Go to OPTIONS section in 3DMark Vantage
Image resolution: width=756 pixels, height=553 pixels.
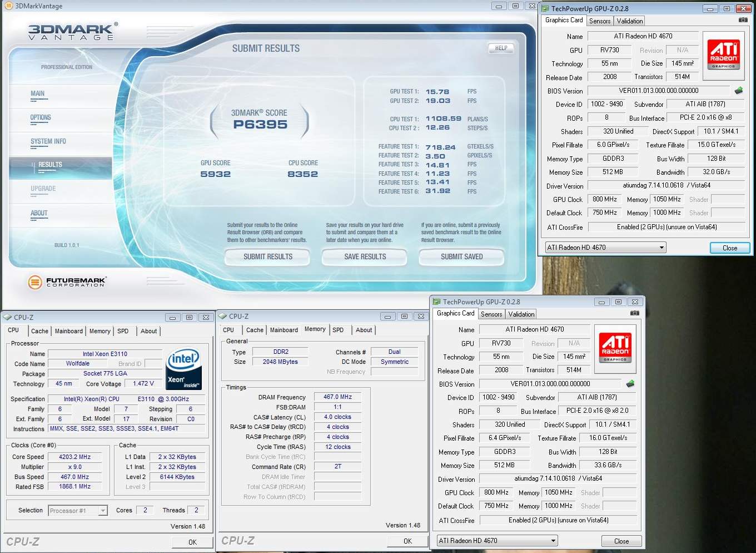tap(41, 117)
